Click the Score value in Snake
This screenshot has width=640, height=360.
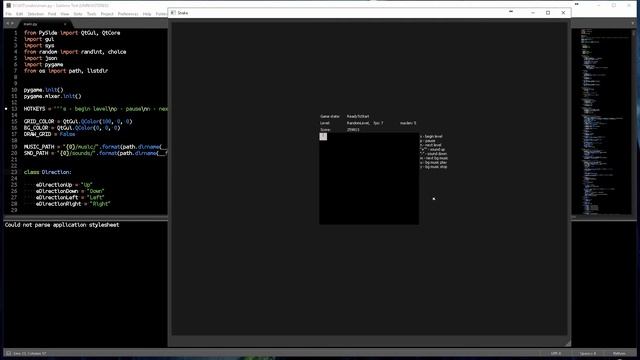[x=353, y=130]
